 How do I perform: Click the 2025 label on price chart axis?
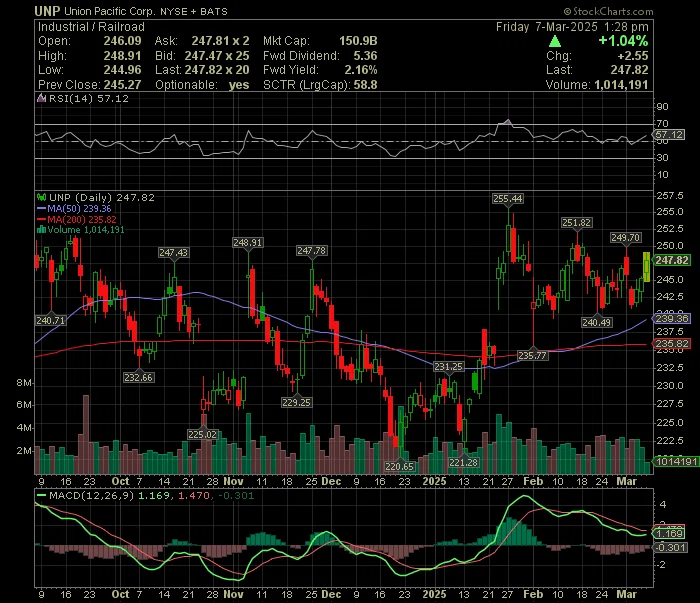click(x=434, y=481)
